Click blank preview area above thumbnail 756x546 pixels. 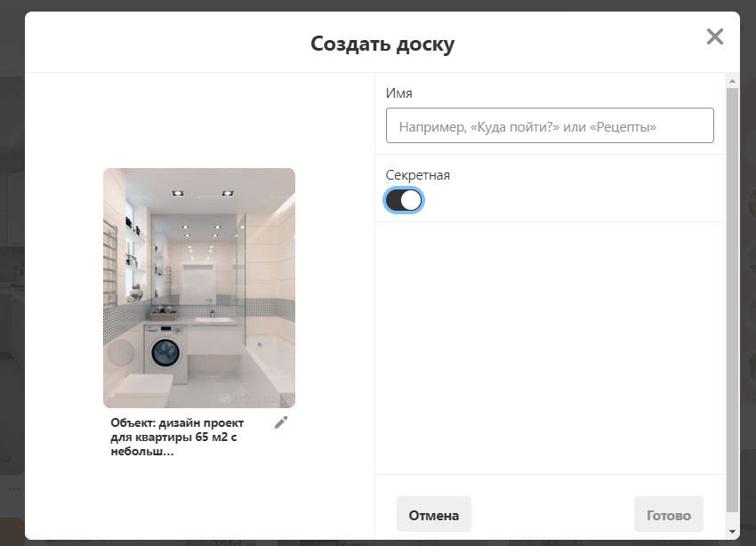click(199, 120)
